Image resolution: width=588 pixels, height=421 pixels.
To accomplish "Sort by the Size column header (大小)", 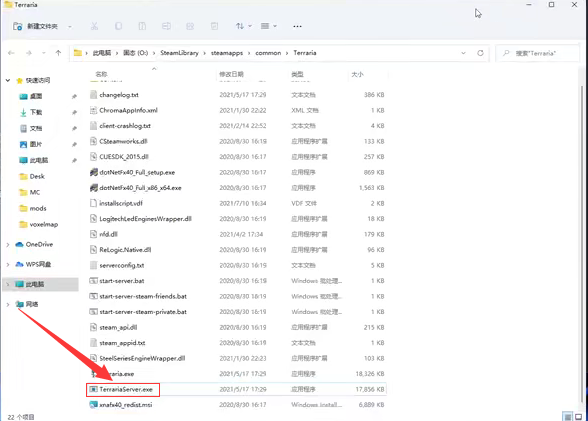I will (x=357, y=74).
